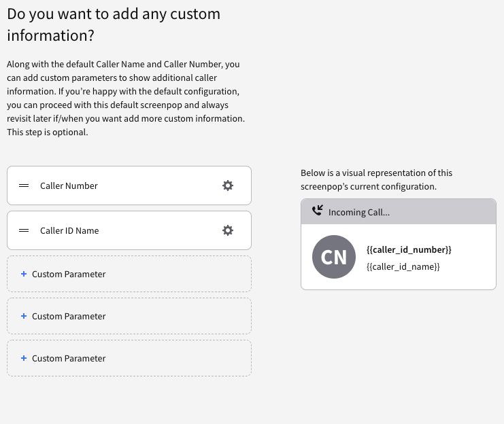Select the Caller ID Name row label
The image size is (504, 424).
(69, 230)
